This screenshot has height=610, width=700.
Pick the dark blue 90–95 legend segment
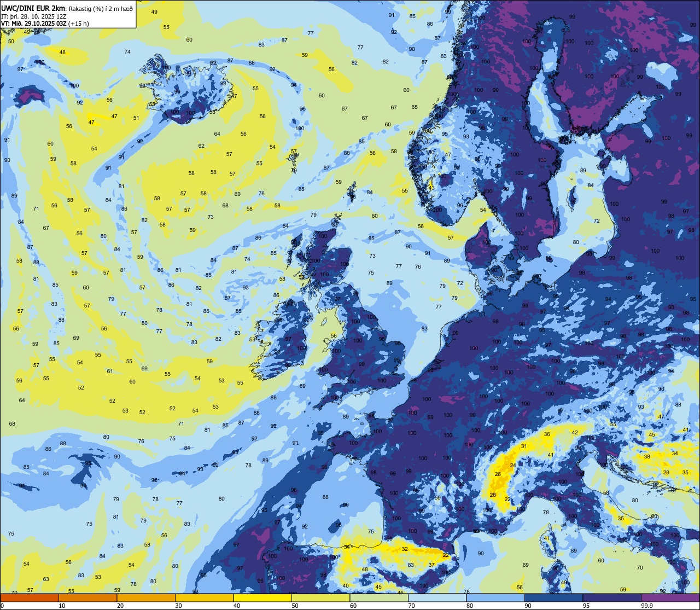click(x=553, y=597)
